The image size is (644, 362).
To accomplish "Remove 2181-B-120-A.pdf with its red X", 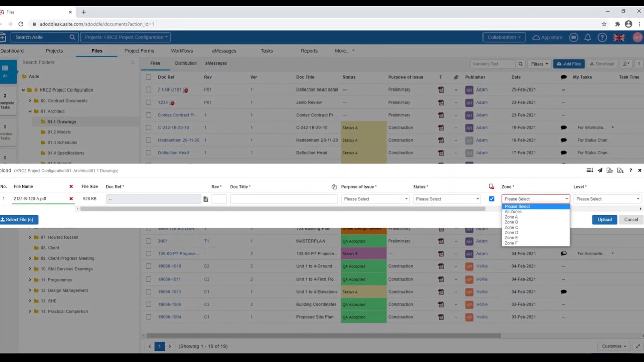I will pos(71,199).
